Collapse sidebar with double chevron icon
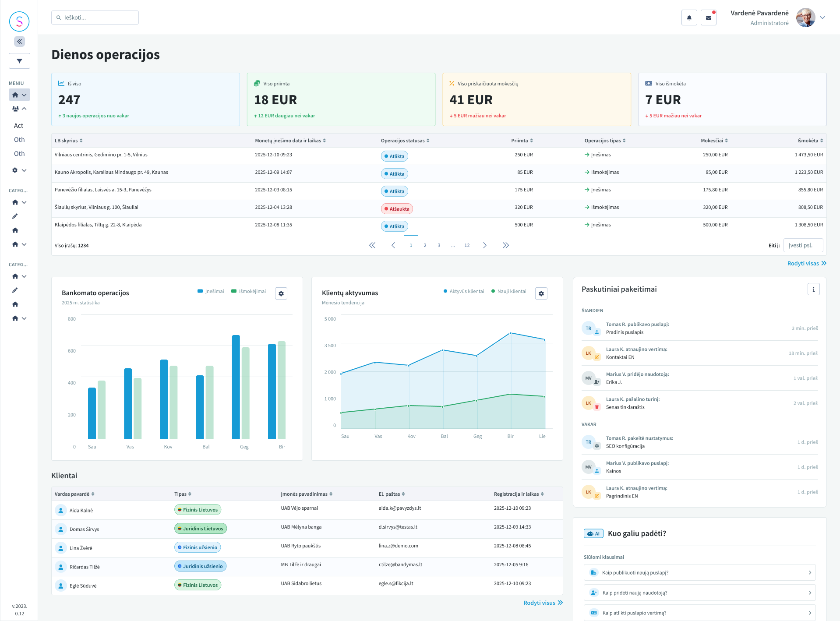The image size is (840, 621). coord(19,41)
